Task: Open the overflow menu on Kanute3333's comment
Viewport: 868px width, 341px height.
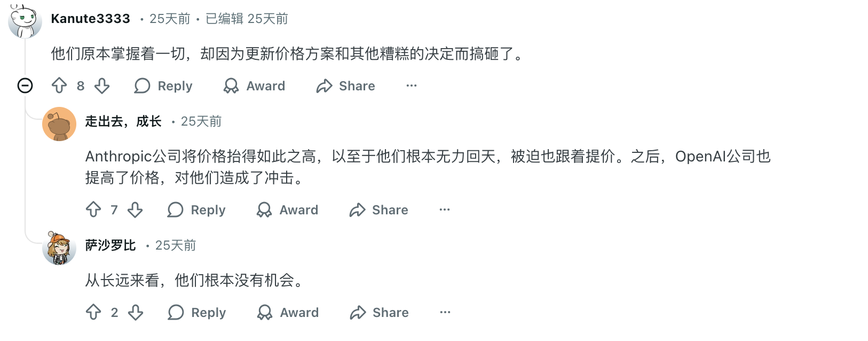Action: [x=411, y=86]
